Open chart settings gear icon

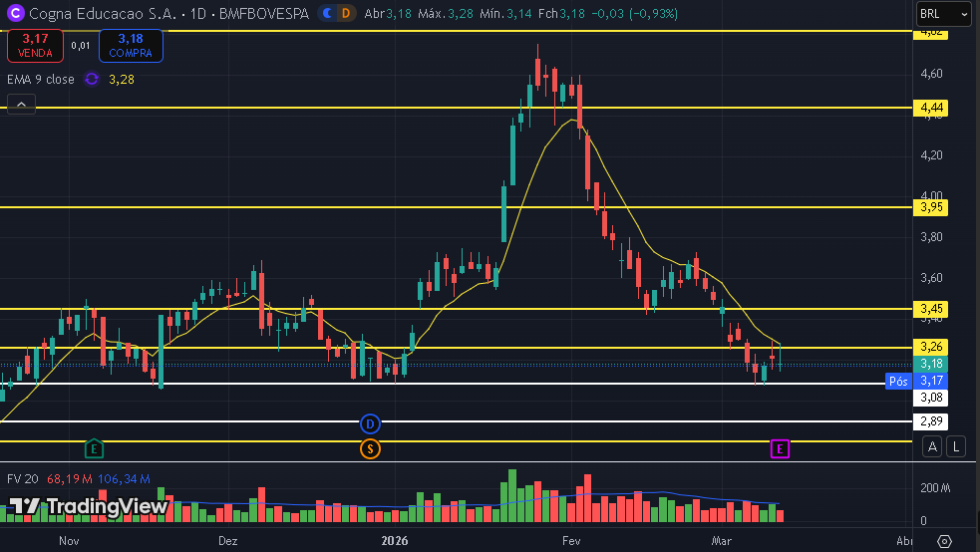944,541
